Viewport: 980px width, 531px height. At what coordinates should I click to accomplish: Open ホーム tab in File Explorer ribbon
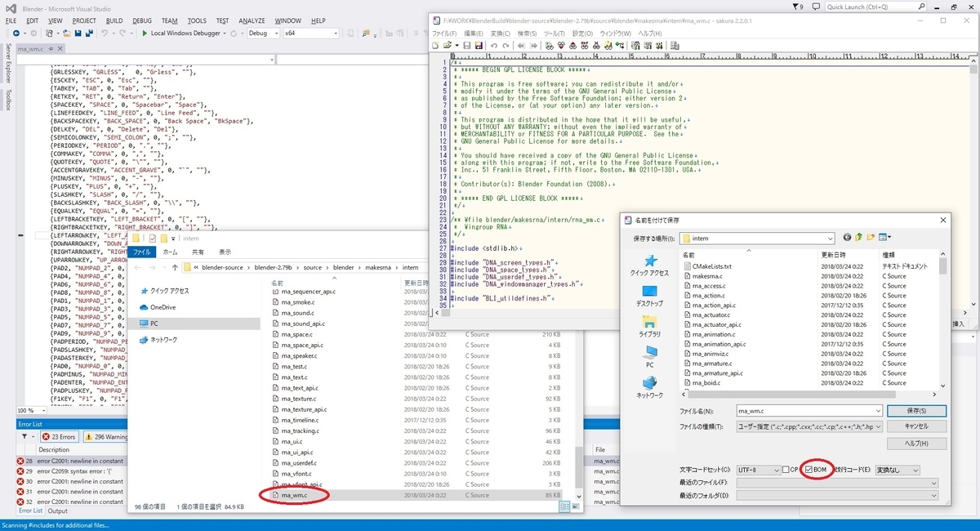pos(171,252)
